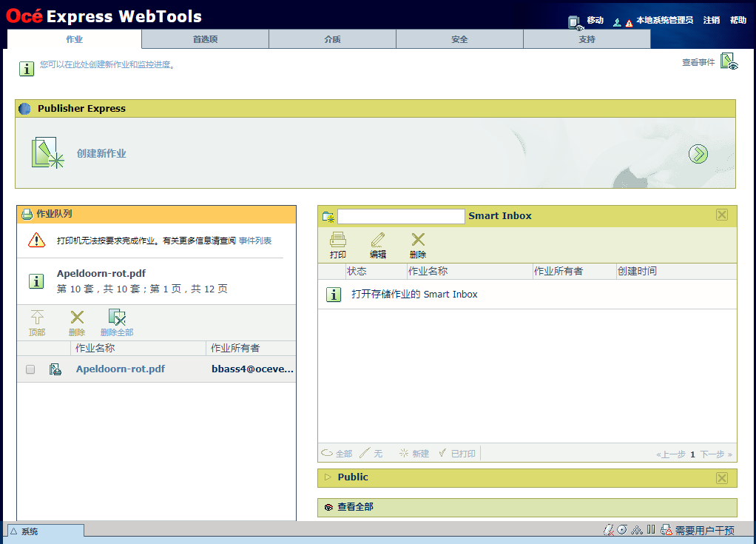Select 新建 jobs in Smart Inbox footer
756x544 pixels.
pos(414,453)
